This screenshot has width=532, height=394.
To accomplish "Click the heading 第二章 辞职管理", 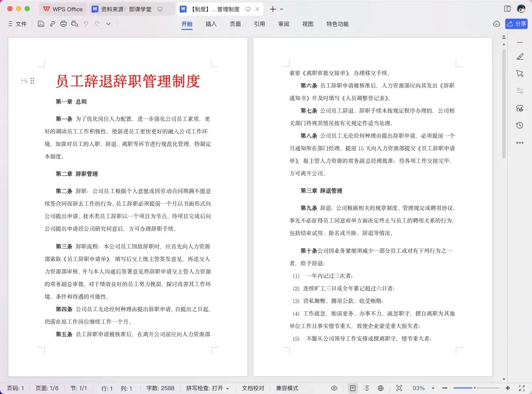I will coord(77,174).
